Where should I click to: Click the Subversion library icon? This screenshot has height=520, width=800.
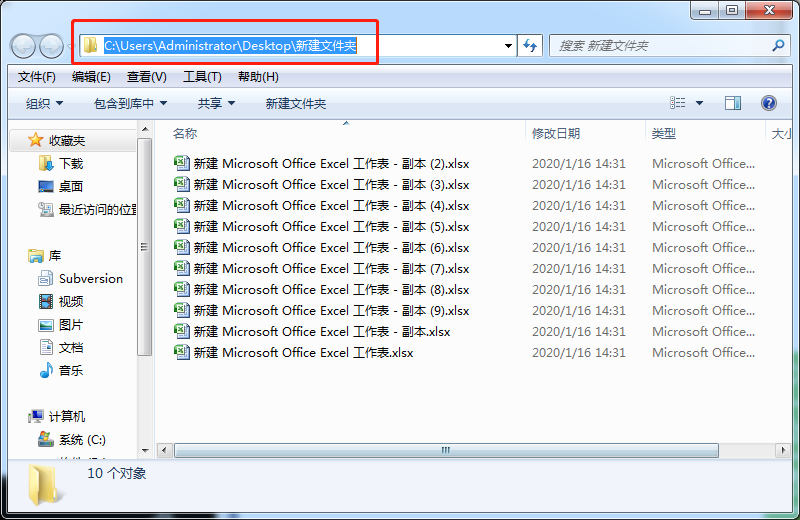coord(46,279)
